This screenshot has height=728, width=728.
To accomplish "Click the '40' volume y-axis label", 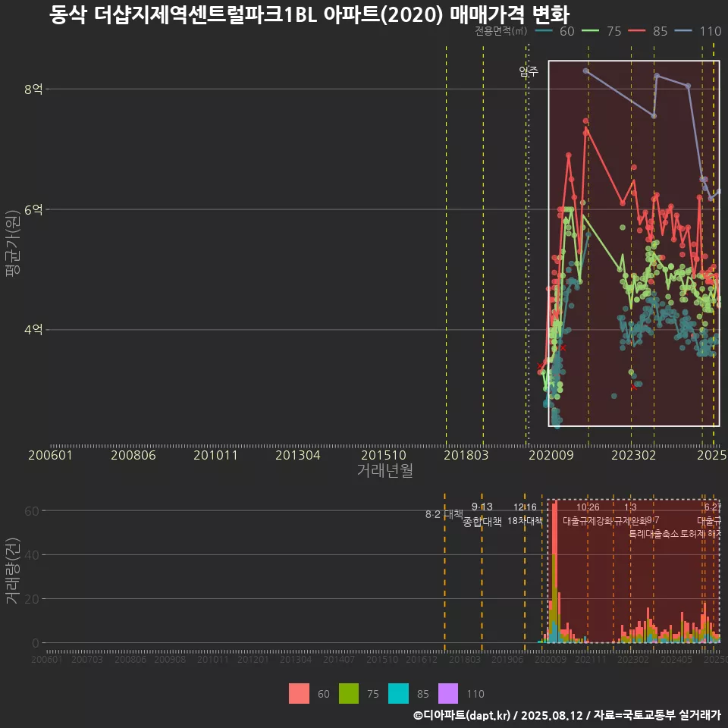I will pos(32,555).
